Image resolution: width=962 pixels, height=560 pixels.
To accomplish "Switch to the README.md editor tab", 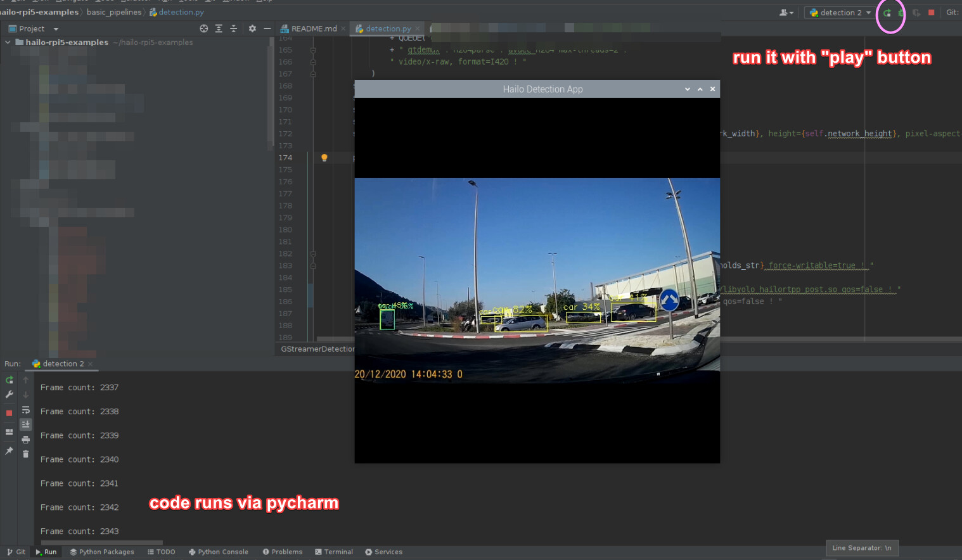I will (x=313, y=29).
